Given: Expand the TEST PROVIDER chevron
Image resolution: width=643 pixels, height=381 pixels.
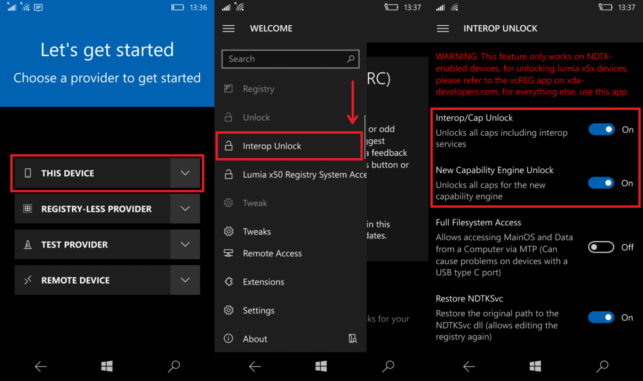Looking at the screenshot, I should (185, 244).
